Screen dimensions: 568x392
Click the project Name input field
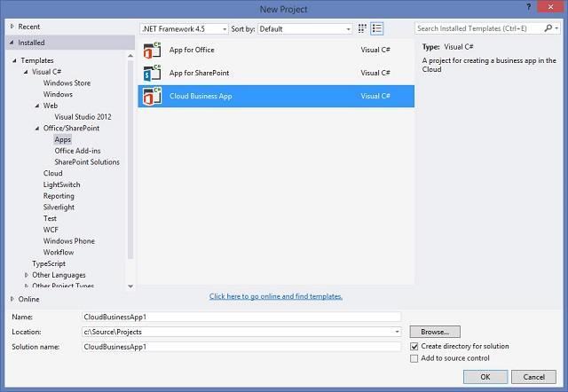coord(241,317)
